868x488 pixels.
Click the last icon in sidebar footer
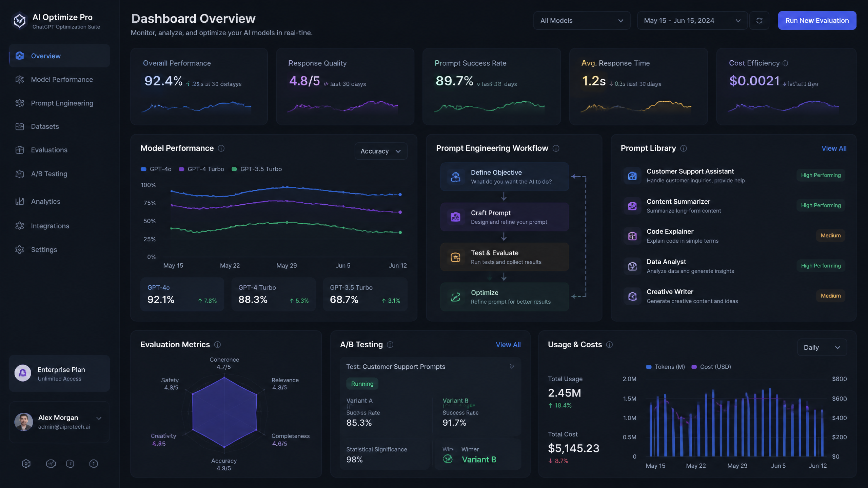click(94, 464)
